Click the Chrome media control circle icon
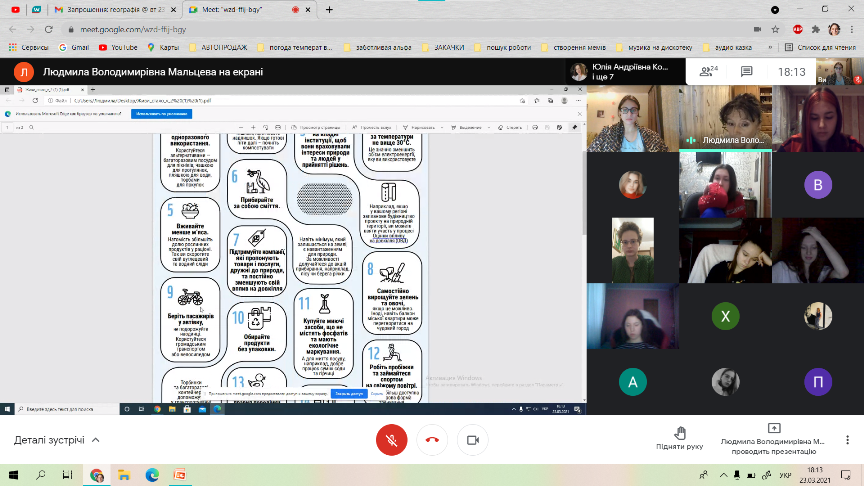This screenshot has width=864, height=486. click(x=775, y=9)
